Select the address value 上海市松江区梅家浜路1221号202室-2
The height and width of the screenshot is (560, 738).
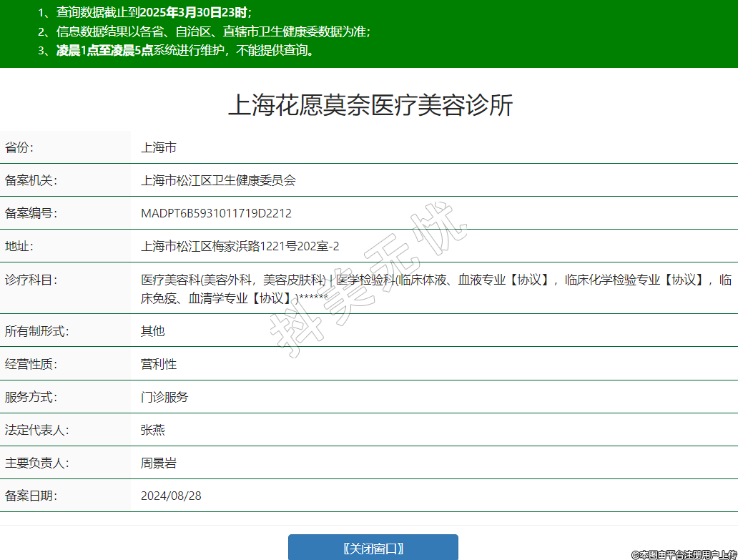pyautogui.click(x=240, y=247)
